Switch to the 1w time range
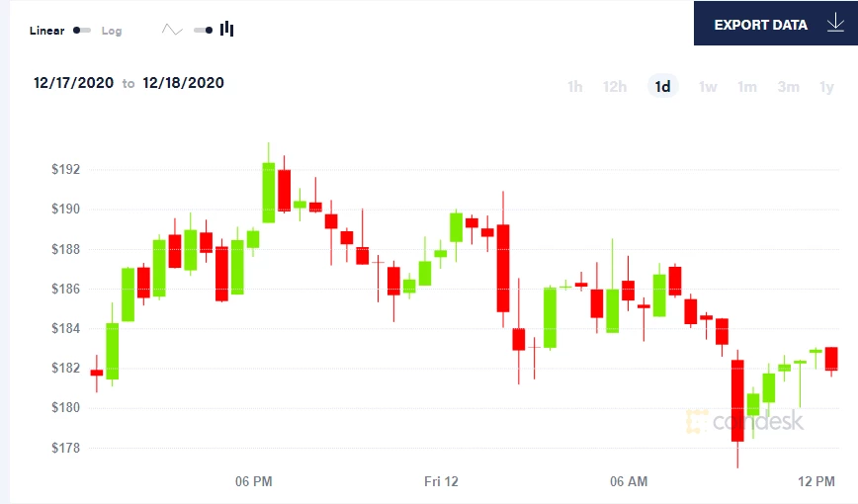858x504 pixels. pyautogui.click(x=708, y=86)
